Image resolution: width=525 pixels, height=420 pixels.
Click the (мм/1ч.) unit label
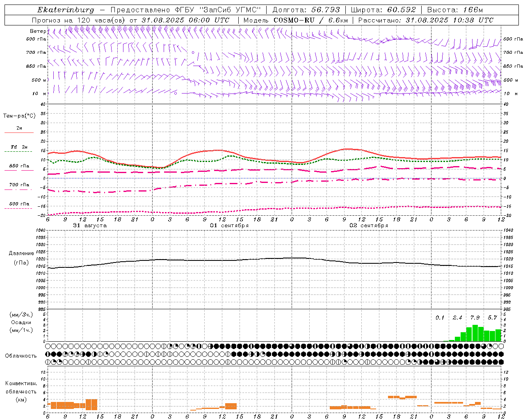click(21, 330)
